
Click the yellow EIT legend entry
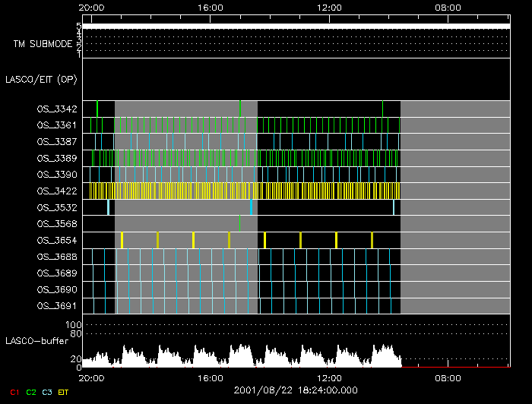64,392
